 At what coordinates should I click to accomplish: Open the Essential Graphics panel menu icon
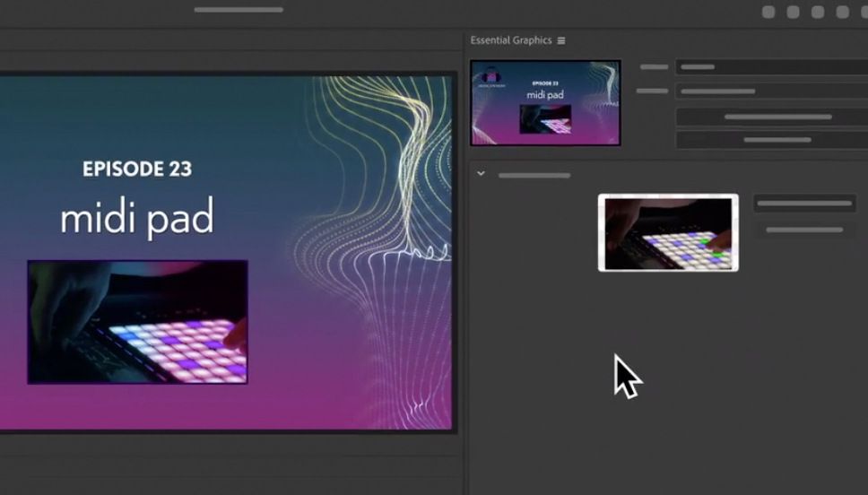point(561,40)
